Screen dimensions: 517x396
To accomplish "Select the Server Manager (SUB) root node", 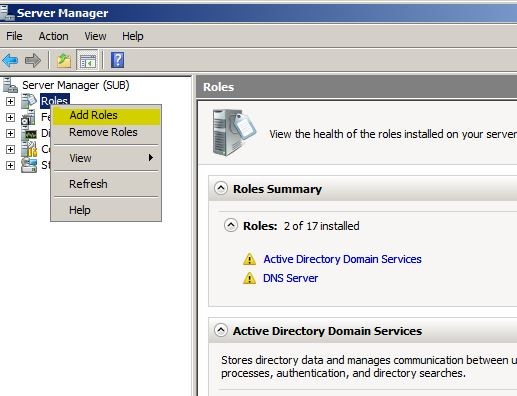I will pos(76,85).
